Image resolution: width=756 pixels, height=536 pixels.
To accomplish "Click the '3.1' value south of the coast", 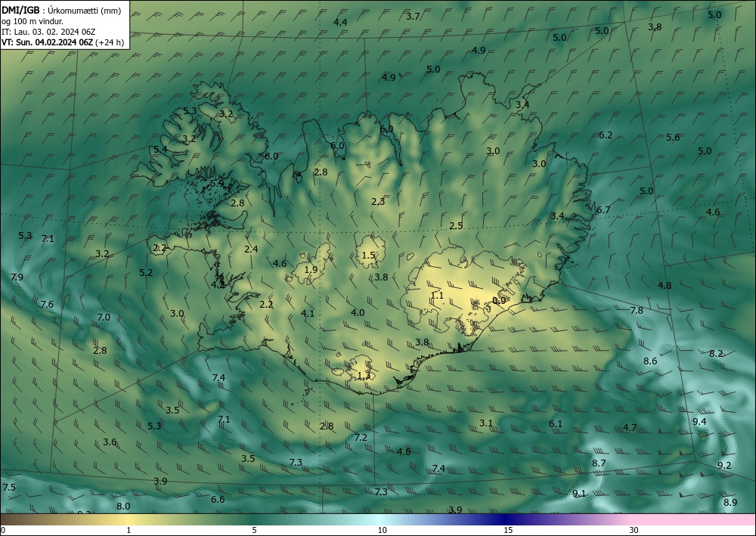I will [486, 423].
